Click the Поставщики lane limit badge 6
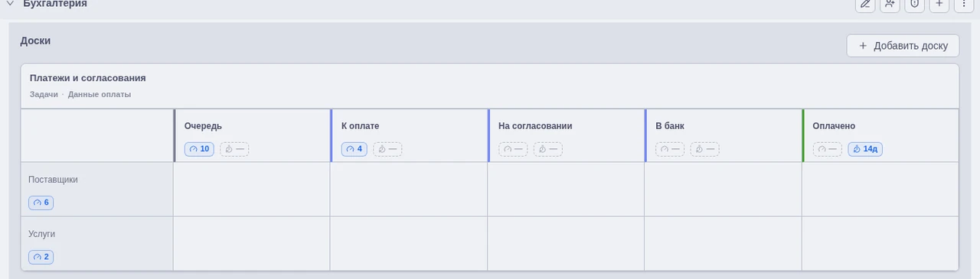Viewport: 980px width, 279px height. pyautogui.click(x=41, y=203)
